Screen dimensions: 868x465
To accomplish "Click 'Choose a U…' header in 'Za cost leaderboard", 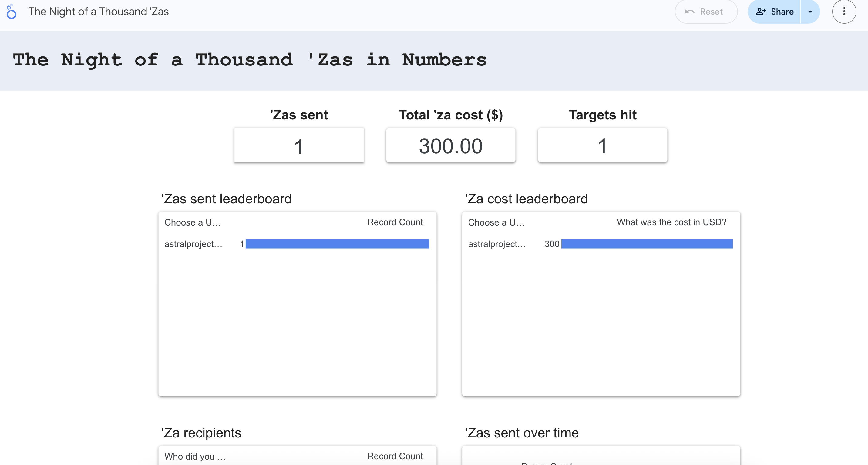I will [496, 222].
